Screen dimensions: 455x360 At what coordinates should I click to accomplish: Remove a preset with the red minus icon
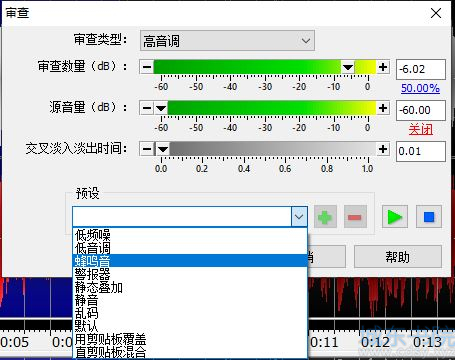[x=355, y=217]
